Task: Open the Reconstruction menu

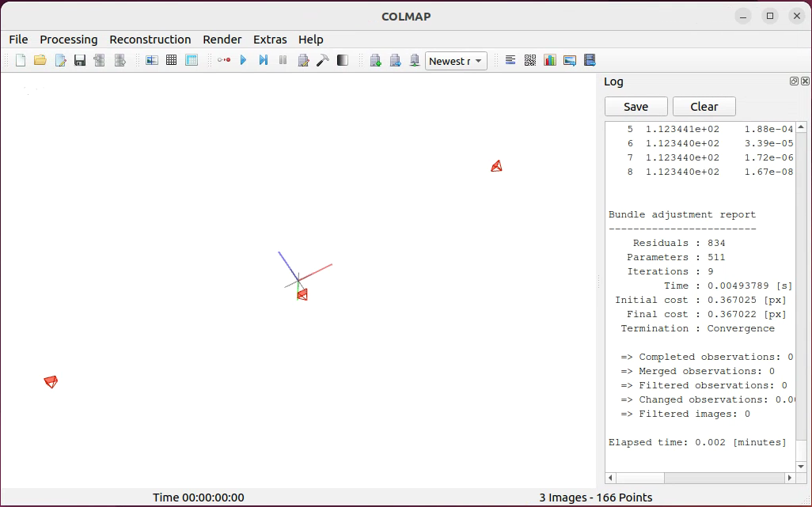Action: pos(150,40)
